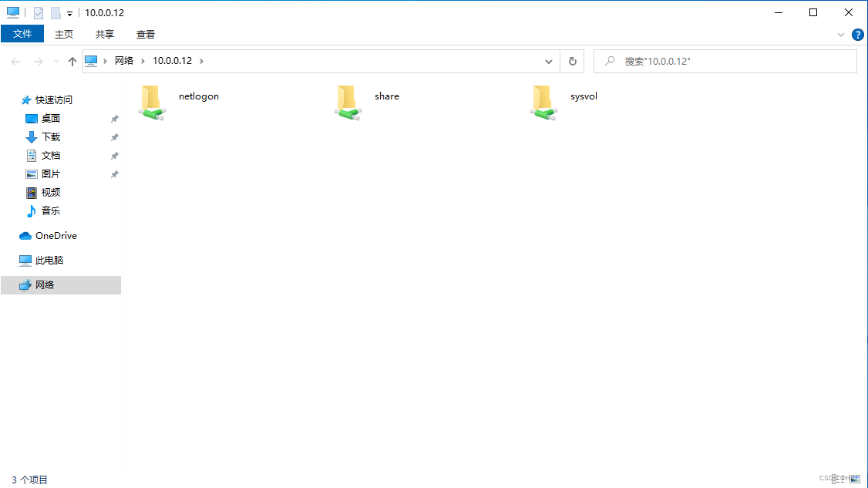Click the pin icon beside 桌面

(114, 119)
